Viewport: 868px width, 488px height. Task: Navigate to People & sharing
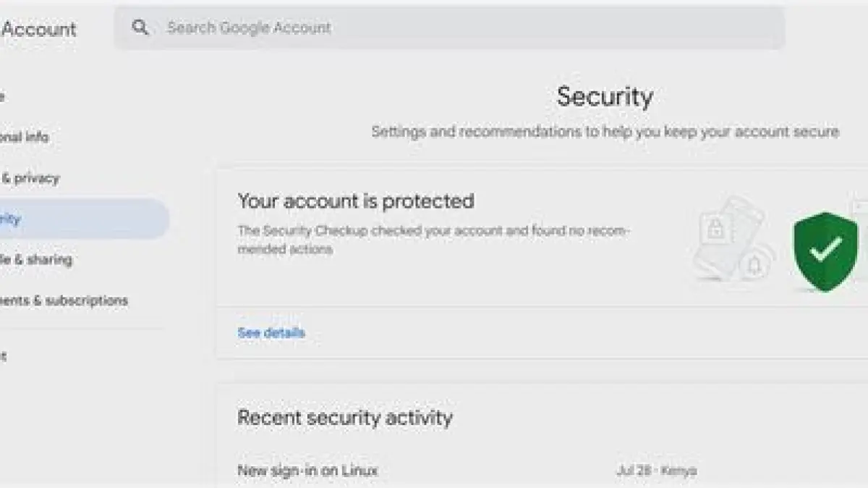coord(36,259)
